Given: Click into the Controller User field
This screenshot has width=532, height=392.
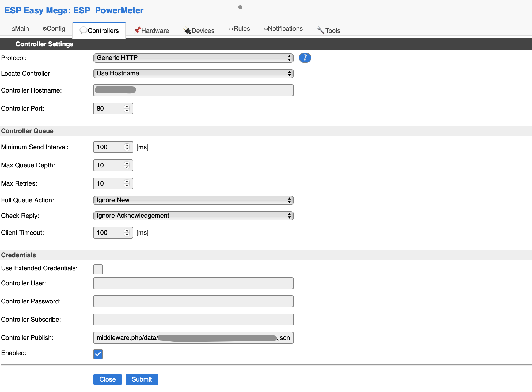Looking at the screenshot, I should click(193, 283).
